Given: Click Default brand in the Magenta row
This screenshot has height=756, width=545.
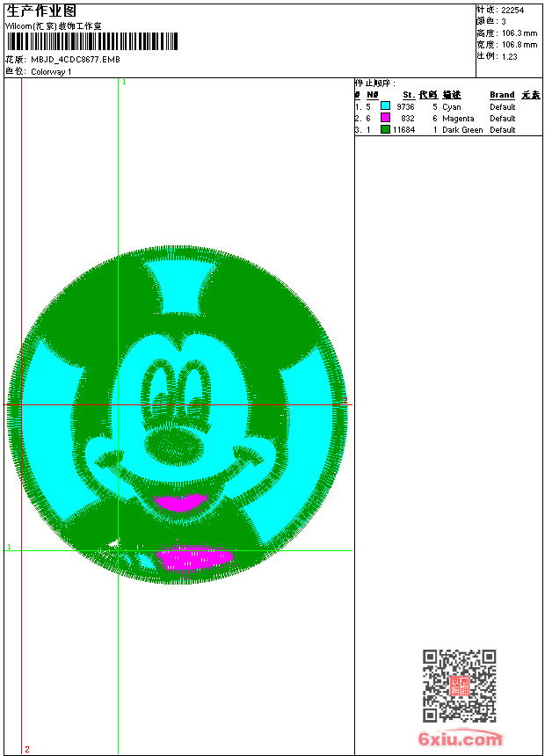Looking at the screenshot, I should (503, 119).
